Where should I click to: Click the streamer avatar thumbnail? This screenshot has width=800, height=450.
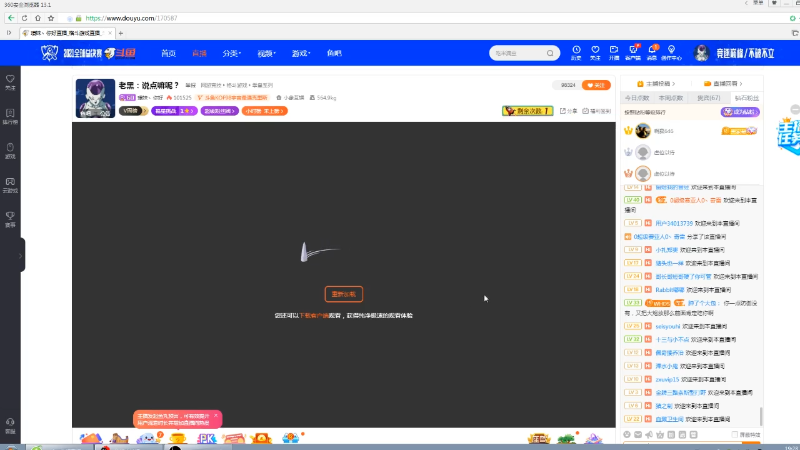pos(95,98)
